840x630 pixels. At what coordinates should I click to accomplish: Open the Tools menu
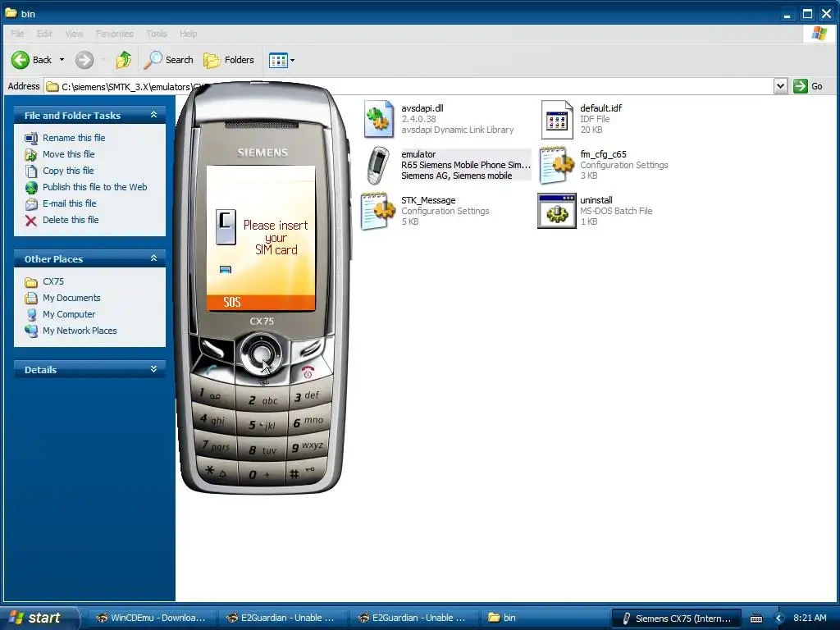pos(157,33)
